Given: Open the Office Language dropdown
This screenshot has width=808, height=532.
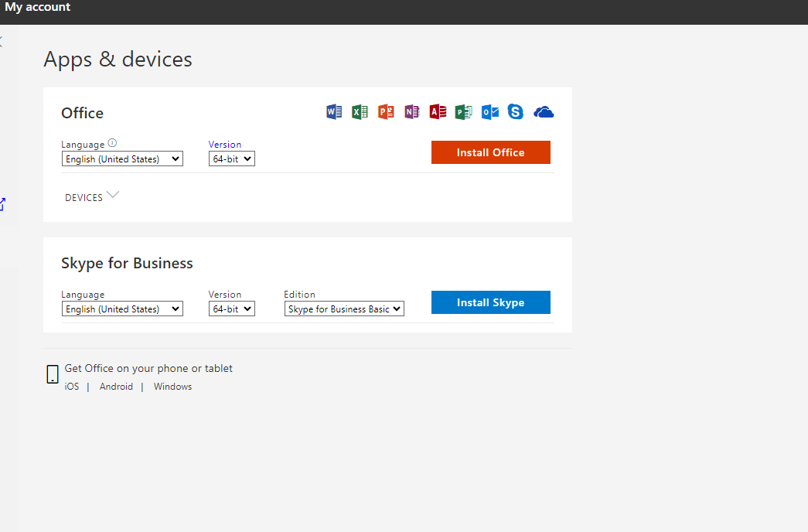Looking at the screenshot, I should pos(121,159).
